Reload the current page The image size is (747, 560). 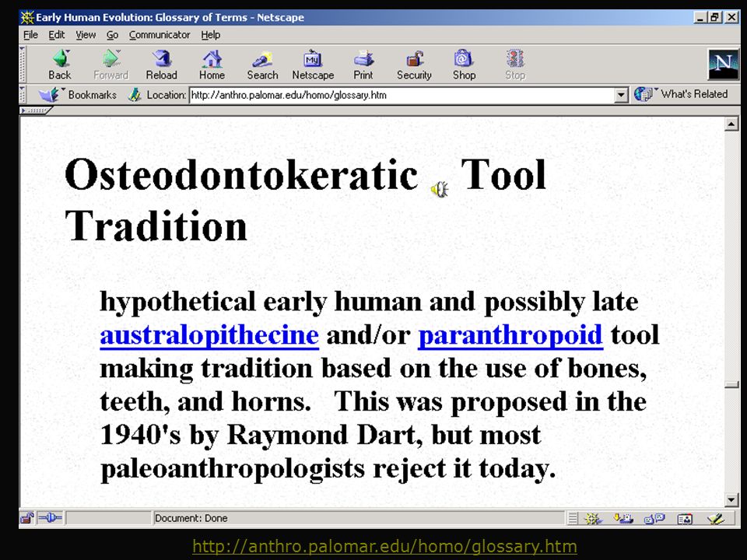point(162,65)
